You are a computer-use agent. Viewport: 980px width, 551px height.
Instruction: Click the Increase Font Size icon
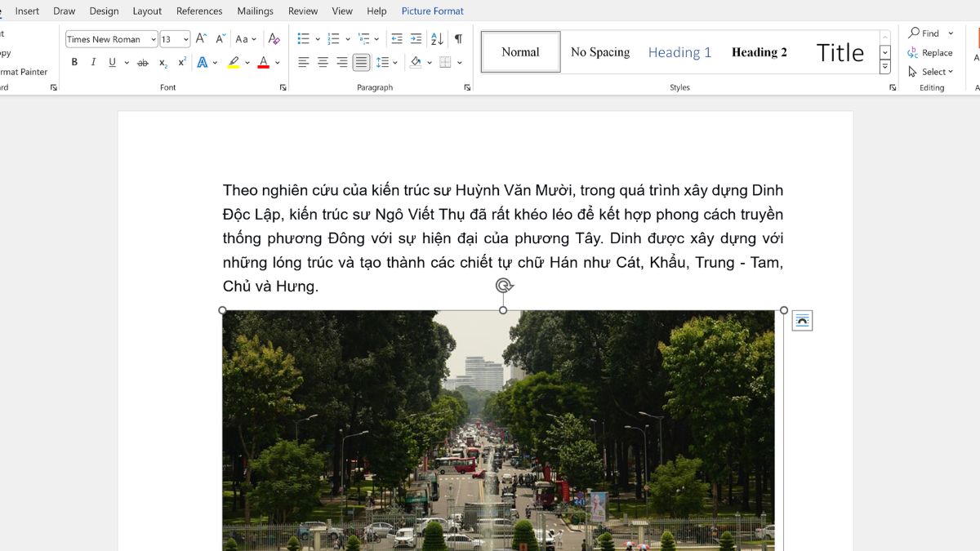(x=201, y=38)
